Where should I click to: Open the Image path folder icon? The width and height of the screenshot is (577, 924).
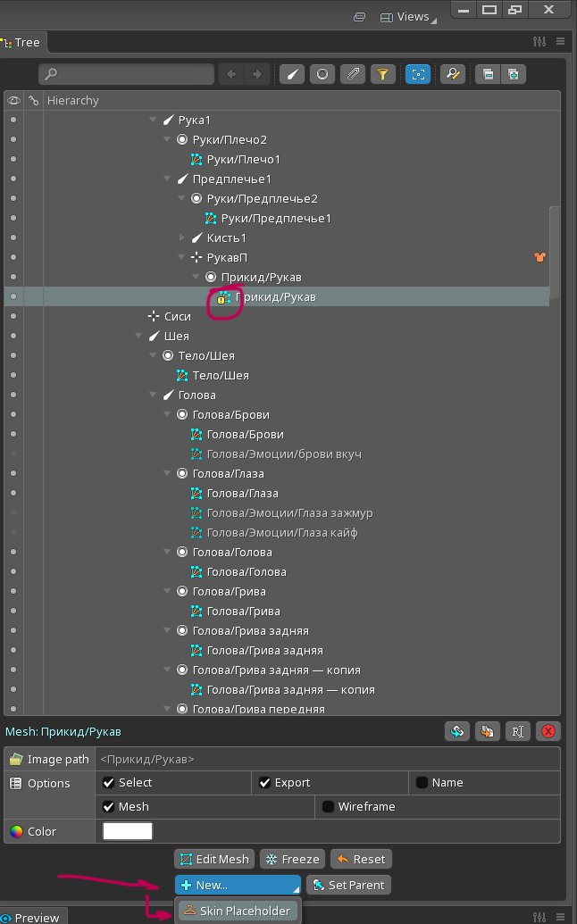pos(16,760)
